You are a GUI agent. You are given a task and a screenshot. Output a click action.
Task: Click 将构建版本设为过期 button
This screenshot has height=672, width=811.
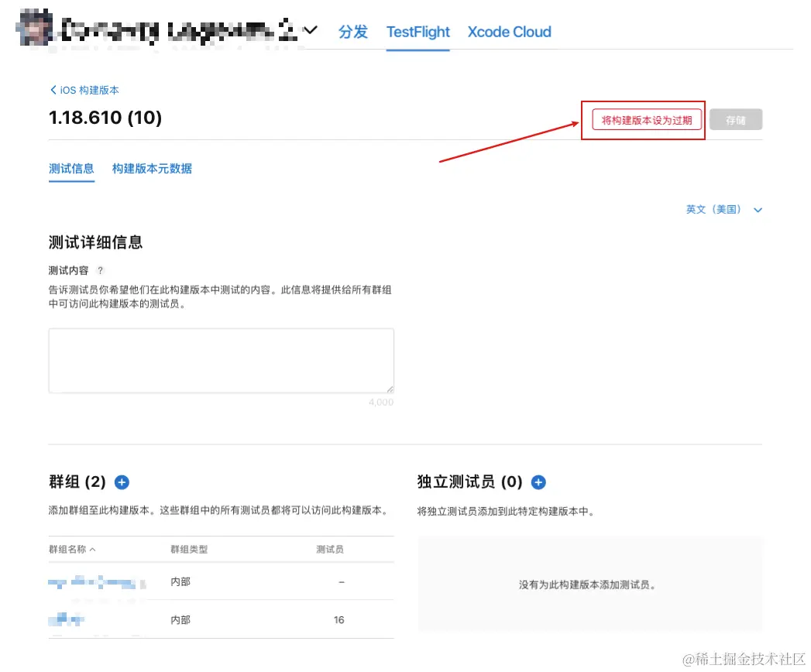pyautogui.click(x=647, y=120)
